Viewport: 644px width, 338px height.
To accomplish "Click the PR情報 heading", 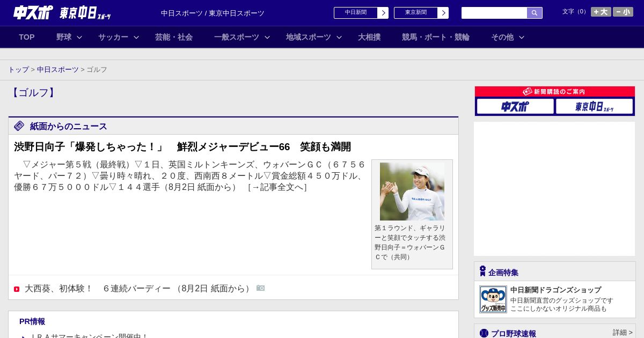I will [32, 321].
